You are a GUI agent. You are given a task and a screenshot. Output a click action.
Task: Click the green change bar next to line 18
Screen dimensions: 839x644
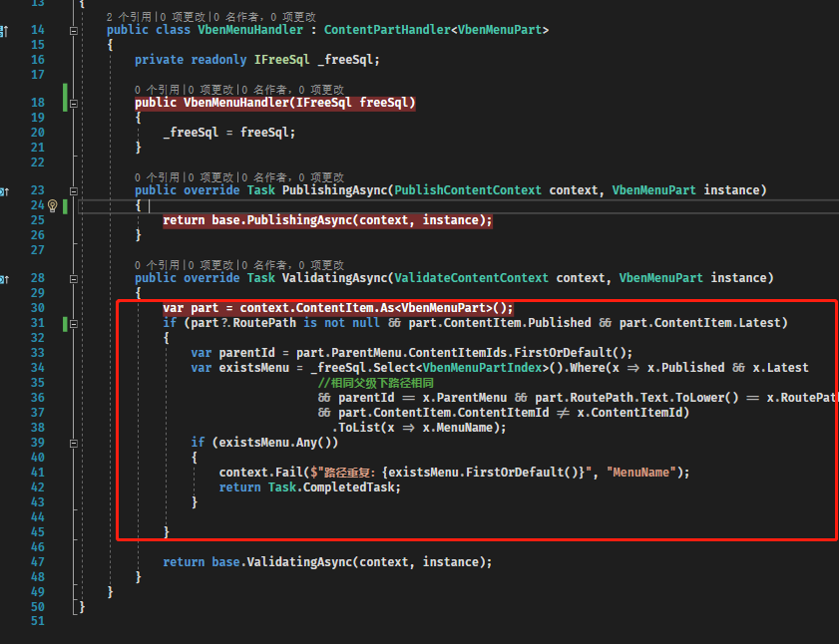tap(65, 98)
